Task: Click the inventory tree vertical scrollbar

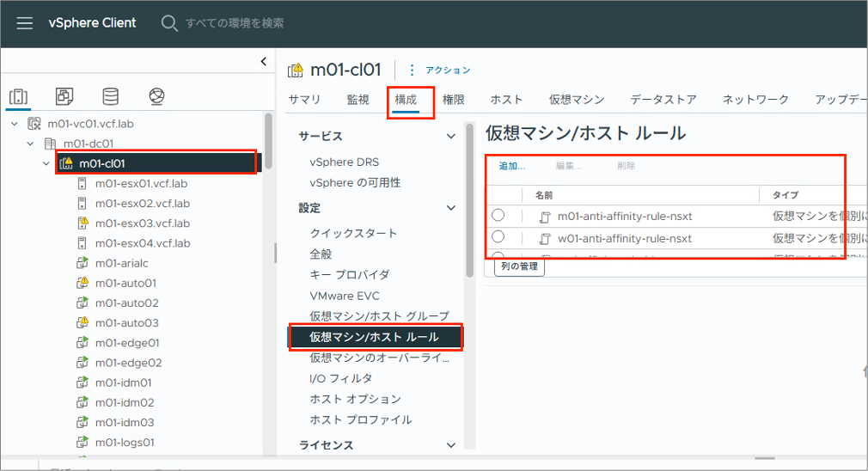Action: click(x=268, y=141)
